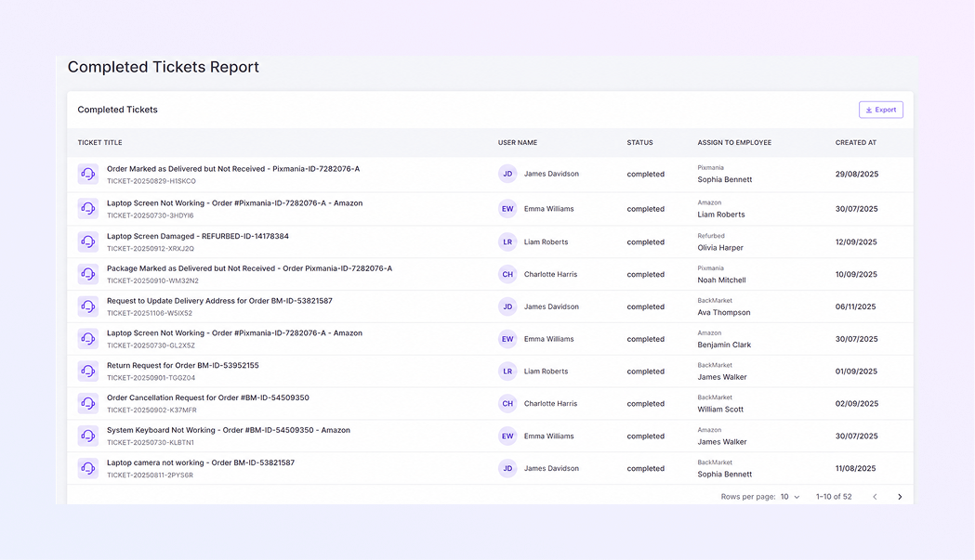This screenshot has height=560, width=975.
Task: Click headset icon for Order Cancellation Request ticket
Action: [87, 403]
